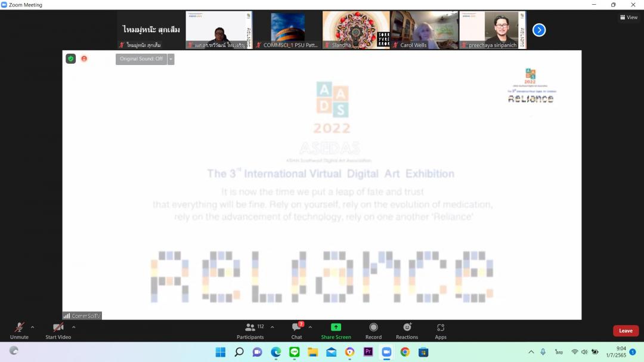Click the red recording indicator icon
Screen dimensions: 644x362
(84, 58)
